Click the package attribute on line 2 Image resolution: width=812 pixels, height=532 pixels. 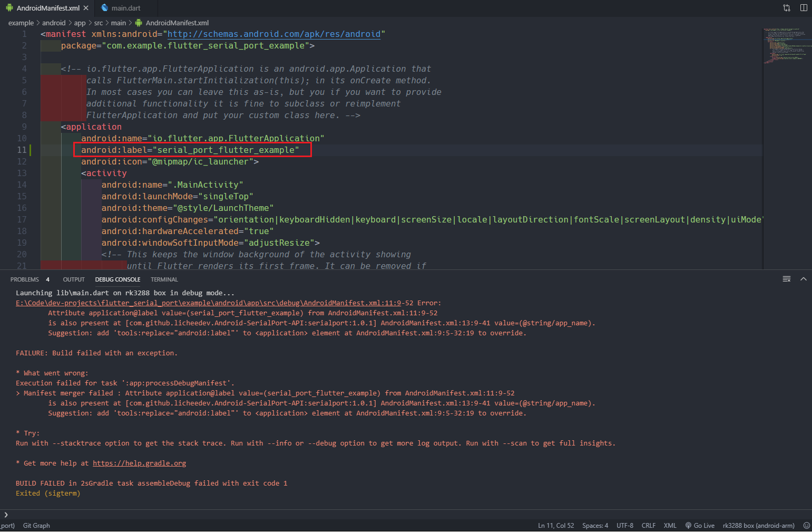[188, 46]
